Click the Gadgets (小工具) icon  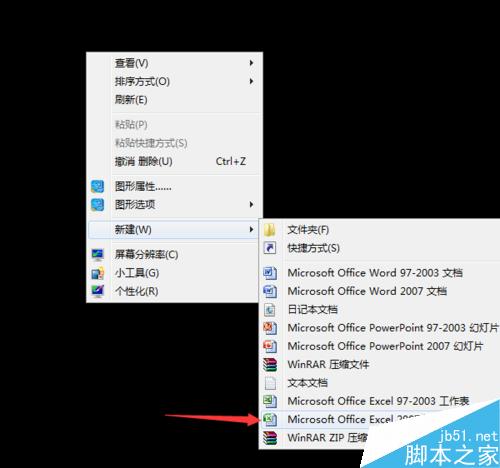tap(98, 273)
